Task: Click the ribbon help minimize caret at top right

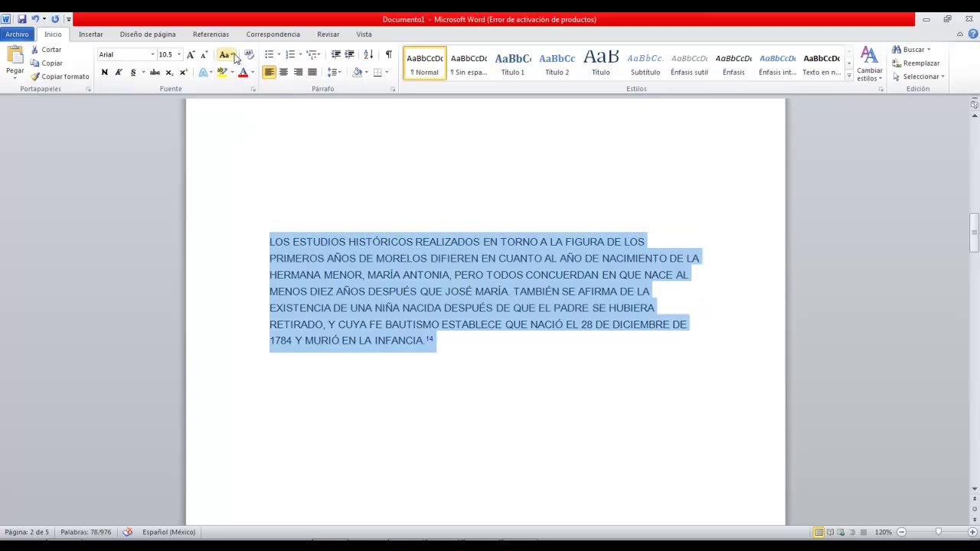Action: pyautogui.click(x=960, y=34)
